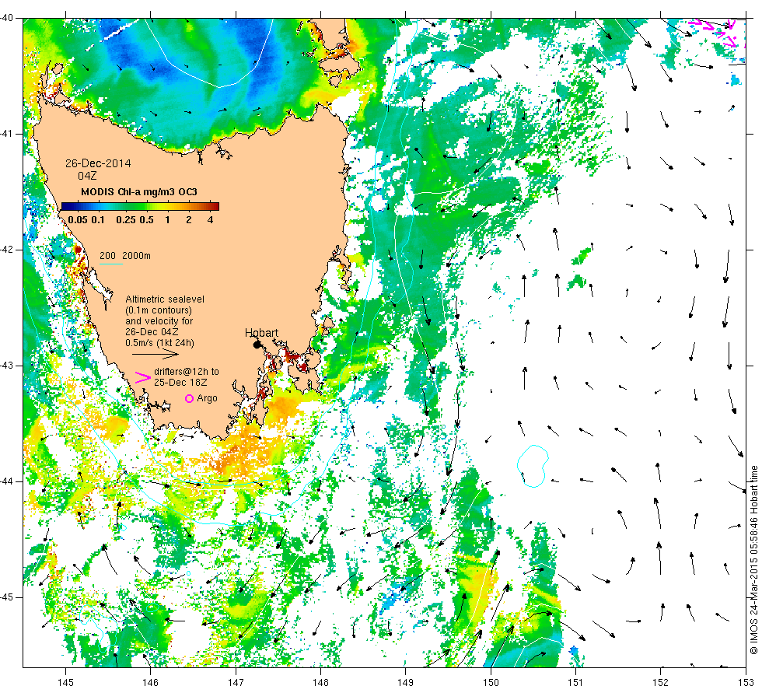Click the 0.5m/s (1kt 24h) text
Image resolution: width=762 pixels, height=700 pixels.
[x=160, y=343]
